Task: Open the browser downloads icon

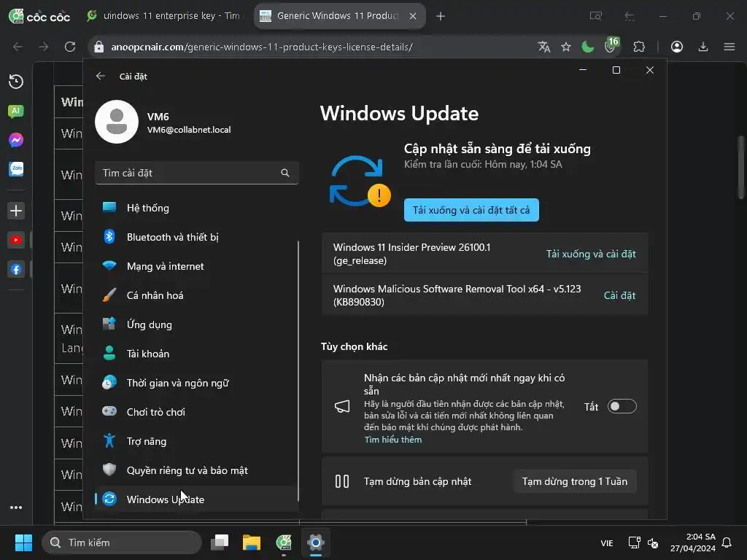Action: pos(703,47)
